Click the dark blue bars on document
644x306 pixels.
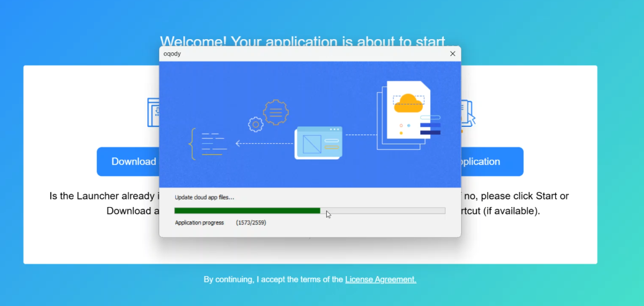(x=430, y=129)
